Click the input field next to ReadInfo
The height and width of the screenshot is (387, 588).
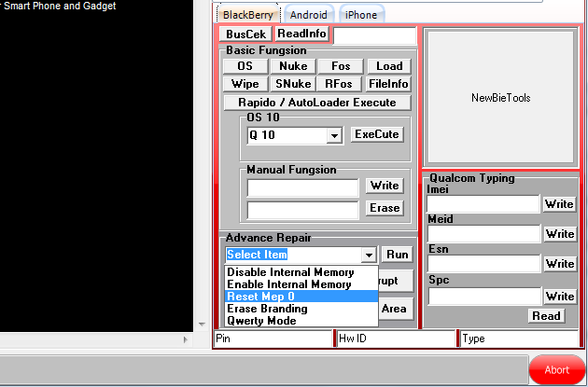pos(374,36)
